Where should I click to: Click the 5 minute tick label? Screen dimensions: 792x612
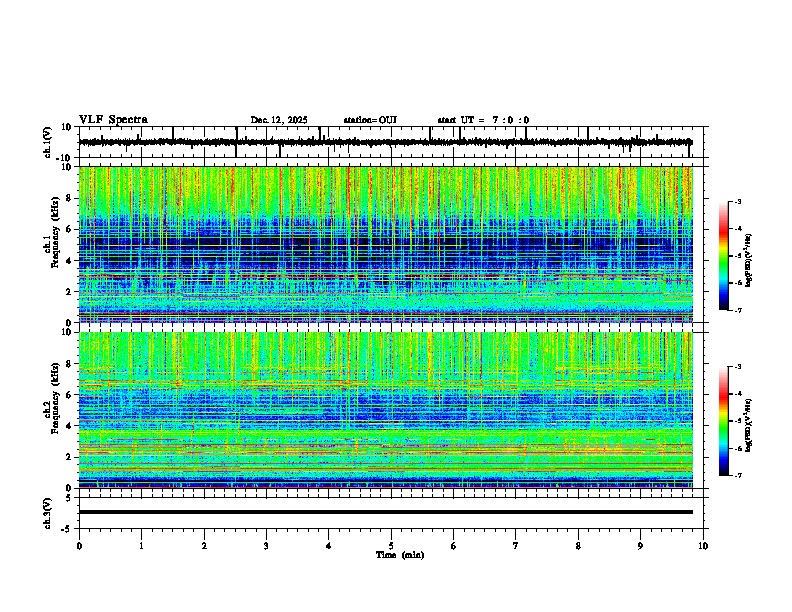coord(391,546)
